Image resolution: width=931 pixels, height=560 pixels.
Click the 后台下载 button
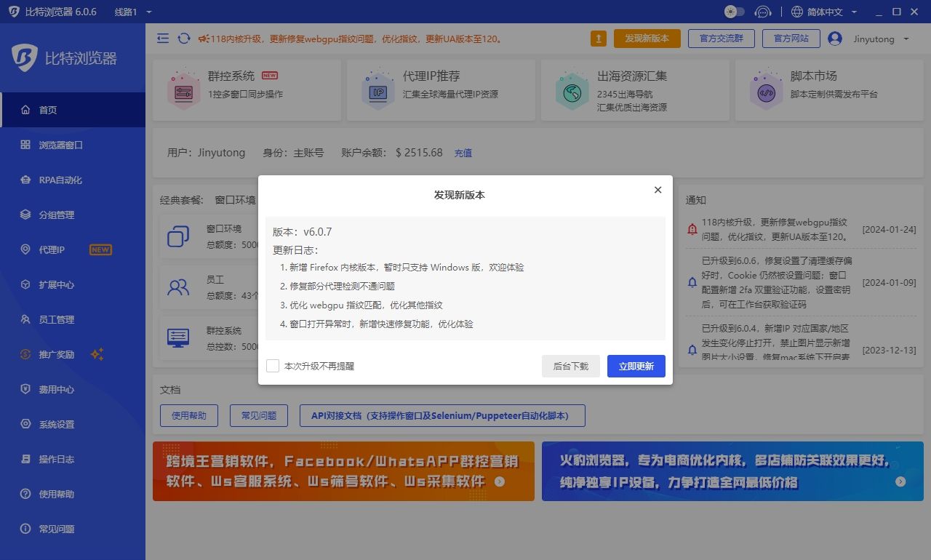570,367
